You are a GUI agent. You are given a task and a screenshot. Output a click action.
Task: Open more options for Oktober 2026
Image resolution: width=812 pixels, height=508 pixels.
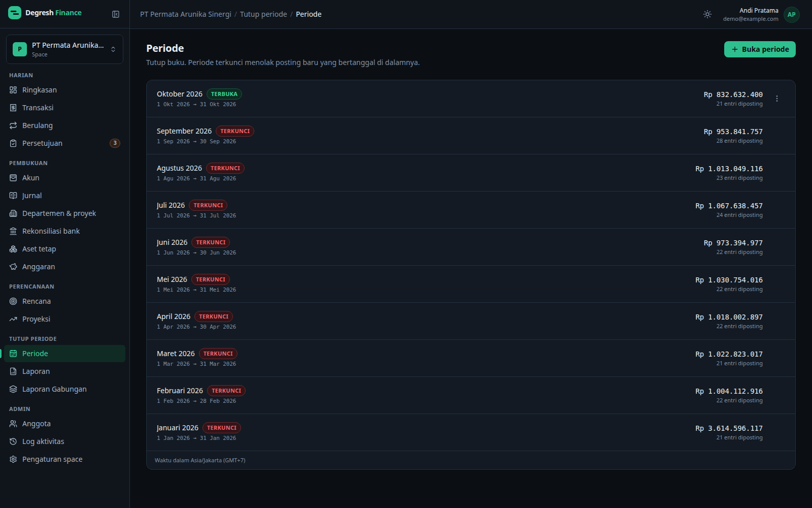tap(777, 99)
